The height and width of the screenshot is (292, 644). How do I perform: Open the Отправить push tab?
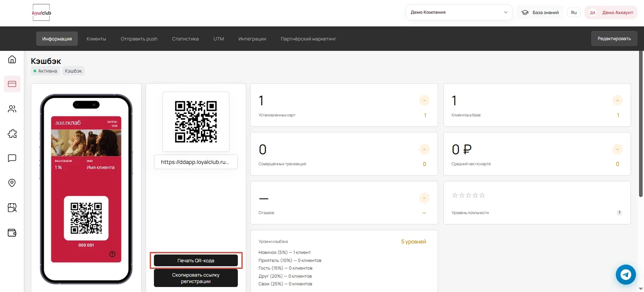pyautogui.click(x=139, y=39)
